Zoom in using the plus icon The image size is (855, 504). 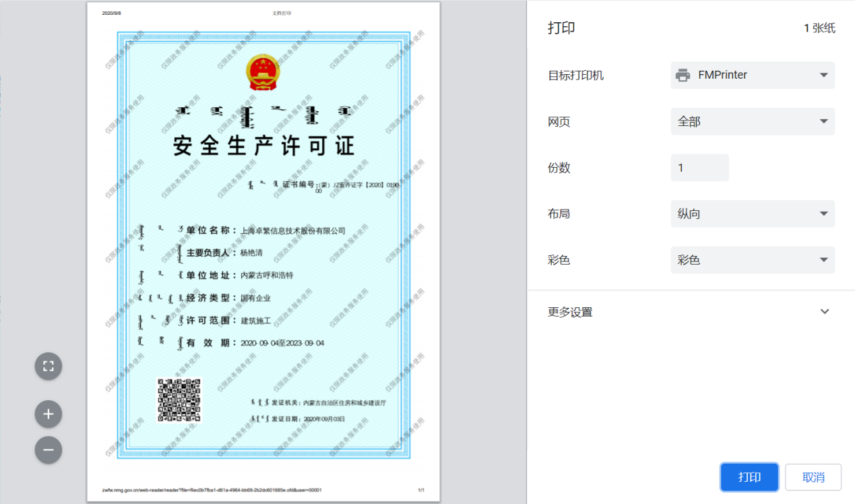(48, 414)
